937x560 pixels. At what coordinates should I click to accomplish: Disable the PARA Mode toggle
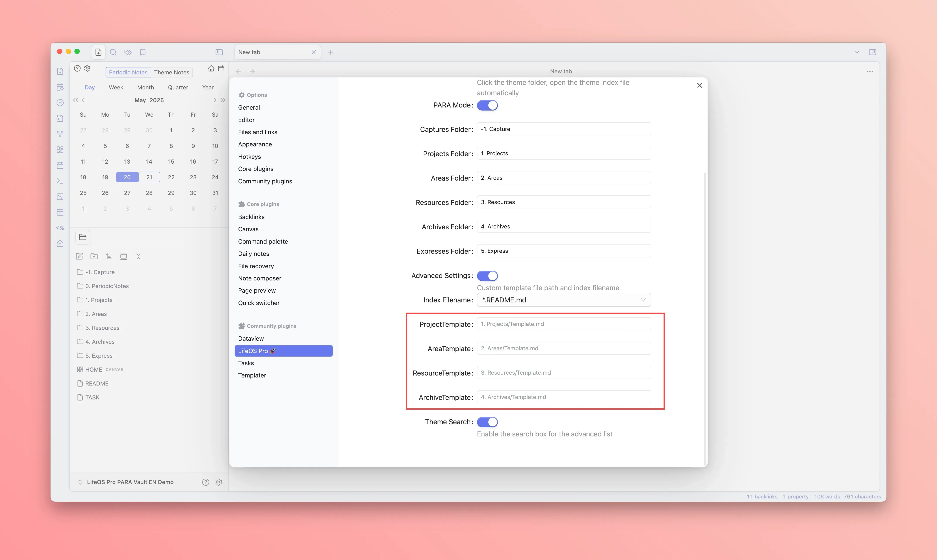tap(487, 105)
